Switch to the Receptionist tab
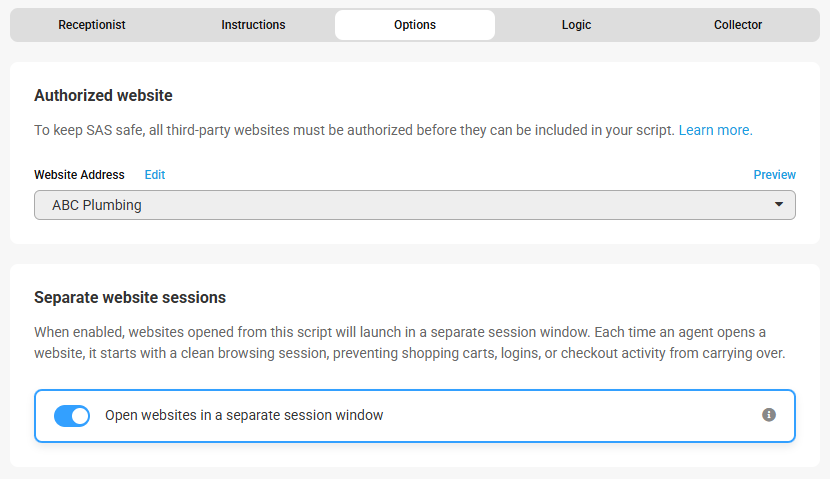830x479 pixels. pyautogui.click(x=92, y=25)
